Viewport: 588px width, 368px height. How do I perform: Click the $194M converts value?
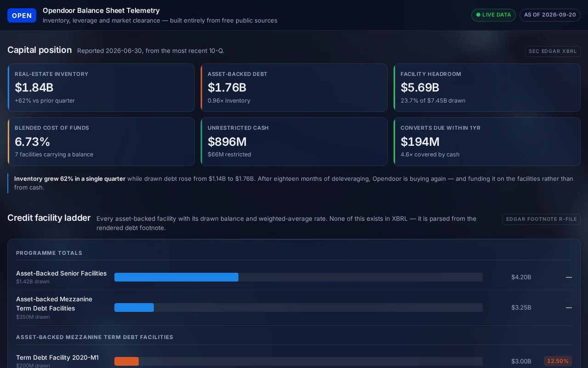click(x=420, y=142)
